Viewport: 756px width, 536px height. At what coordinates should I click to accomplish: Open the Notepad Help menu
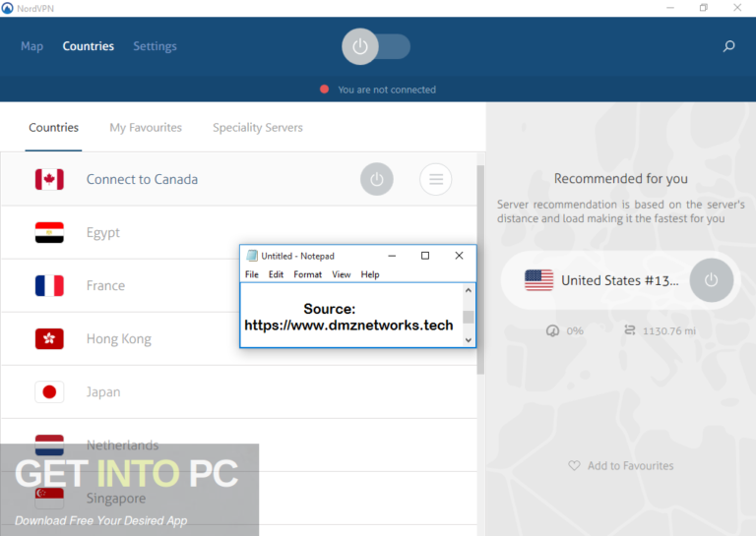370,274
